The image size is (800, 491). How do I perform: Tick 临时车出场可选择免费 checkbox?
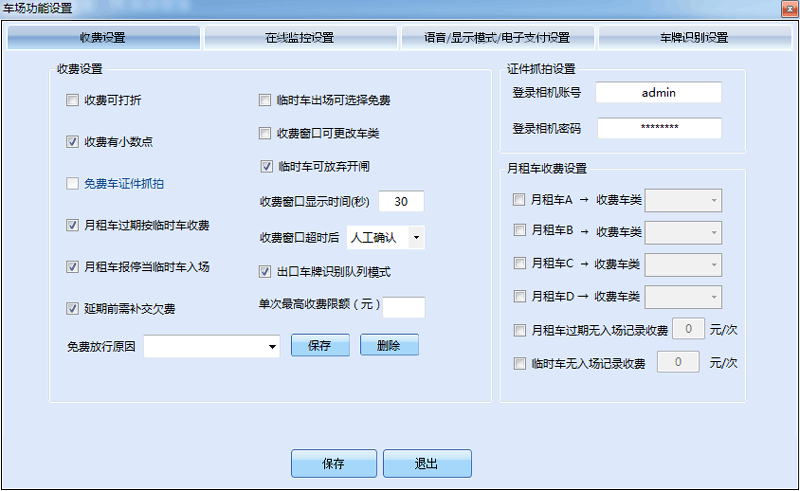265,100
